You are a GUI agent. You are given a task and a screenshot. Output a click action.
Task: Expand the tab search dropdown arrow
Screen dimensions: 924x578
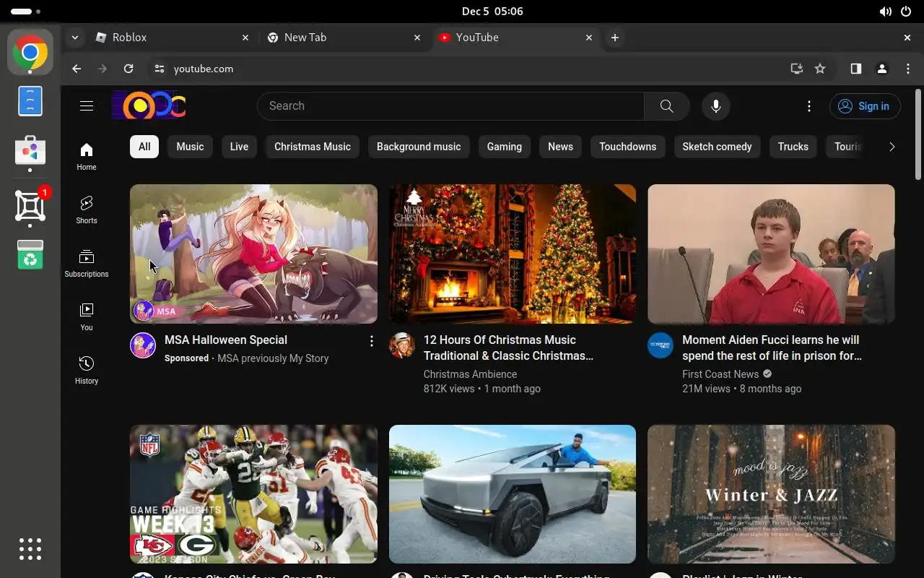click(75, 38)
